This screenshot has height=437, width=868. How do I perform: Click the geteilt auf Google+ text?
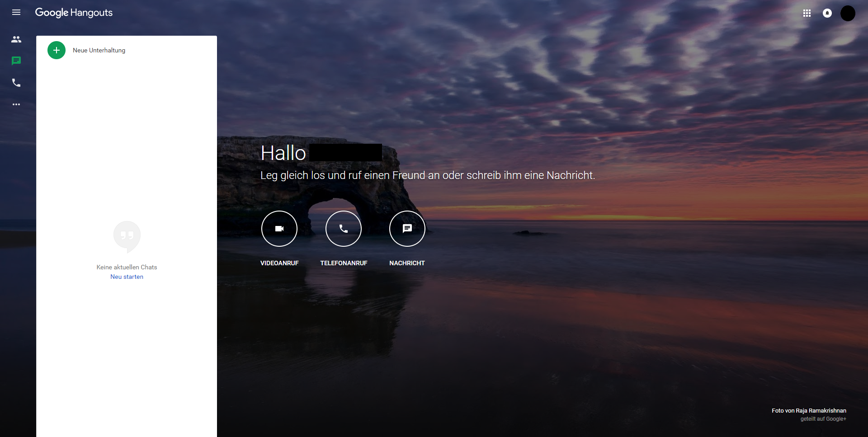(x=823, y=419)
